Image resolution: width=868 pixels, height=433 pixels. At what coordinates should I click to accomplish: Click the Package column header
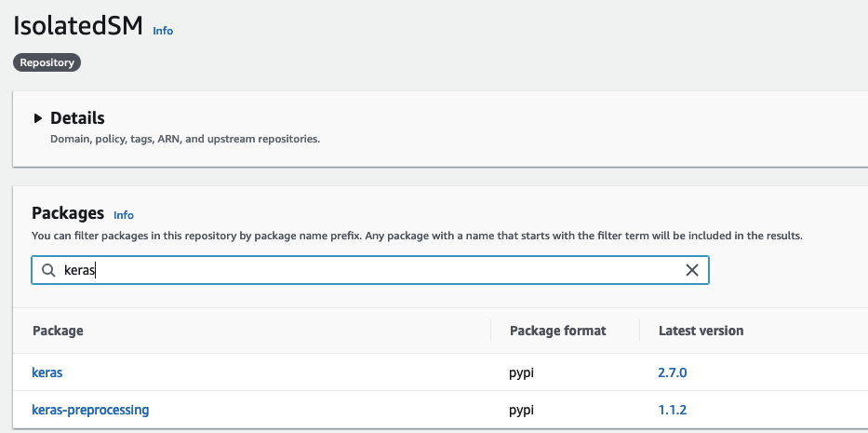click(58, 331)
